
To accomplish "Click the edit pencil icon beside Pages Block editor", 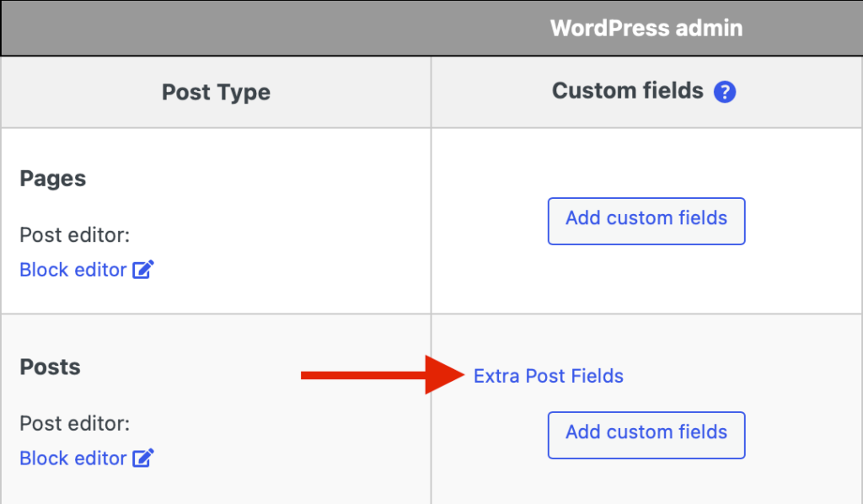I will pos(143,269).
